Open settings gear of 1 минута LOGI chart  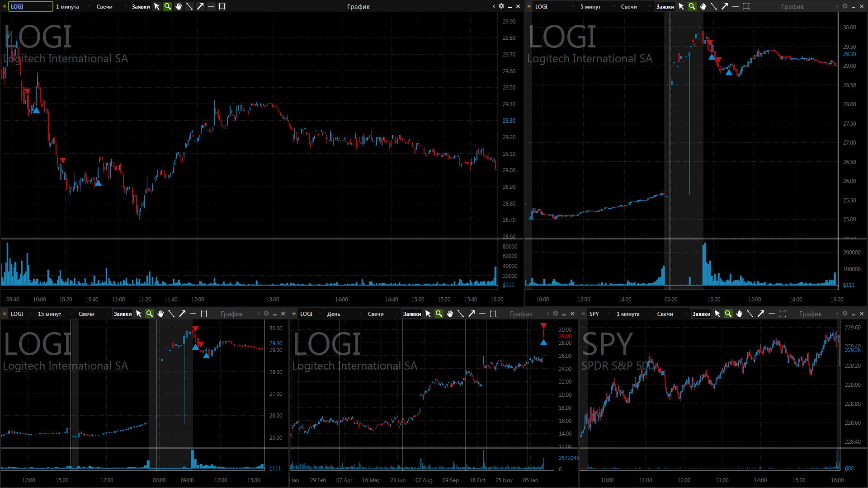501,6
